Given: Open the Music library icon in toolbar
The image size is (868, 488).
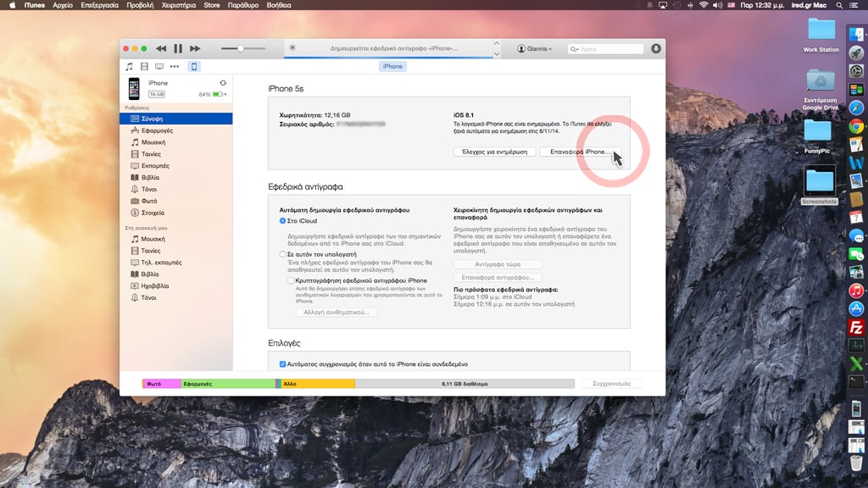Looking at the screenshot, I should click(x=130, y=66).
